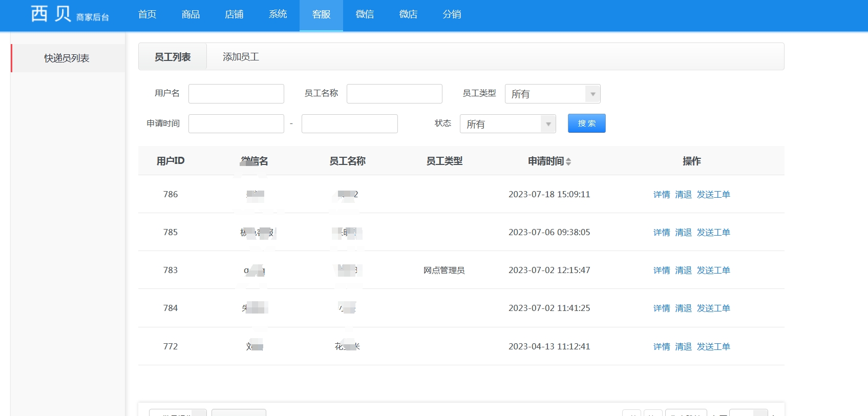Click 清退 for user 772
Image resolution: width=868 pixels, height=416 pixels.
click(683, 346)
